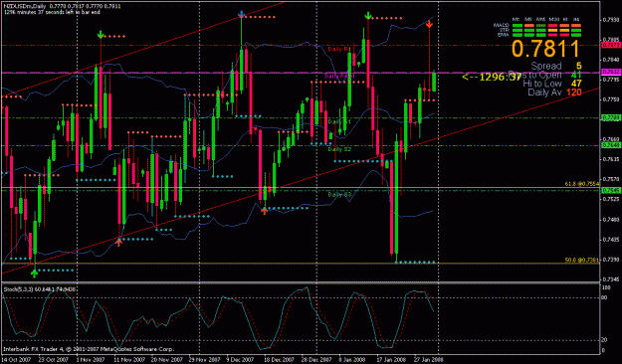Screen dimensions: 622x364
Task: Click the green up arrow below the October 2007 low
Action: click(35, 273)
